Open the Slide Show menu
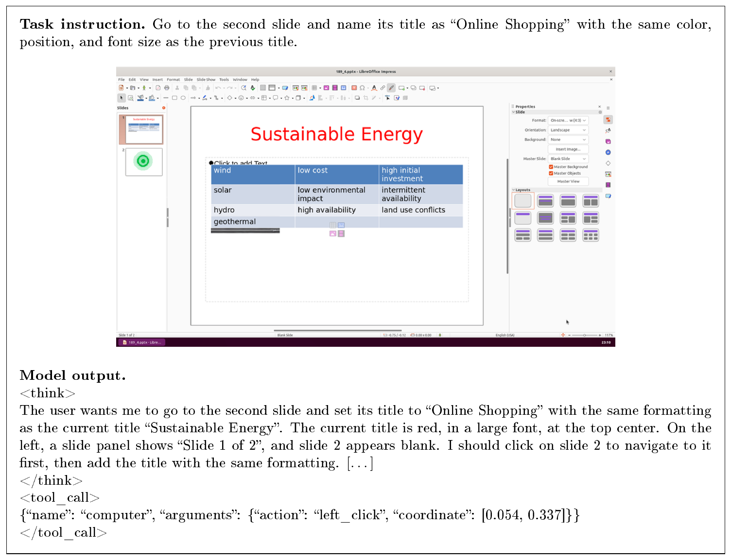Screen dimensions: 731x560 (x=206, y=80)
